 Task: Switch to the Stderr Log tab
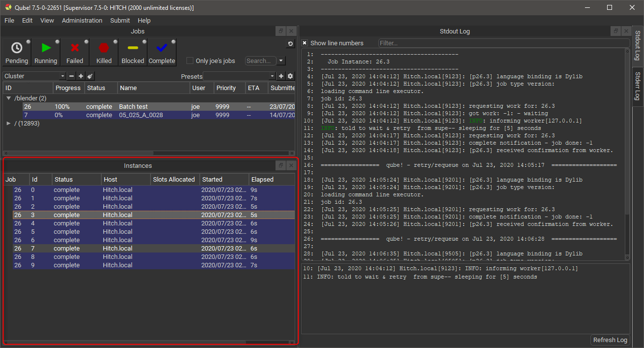click(638, 86)
